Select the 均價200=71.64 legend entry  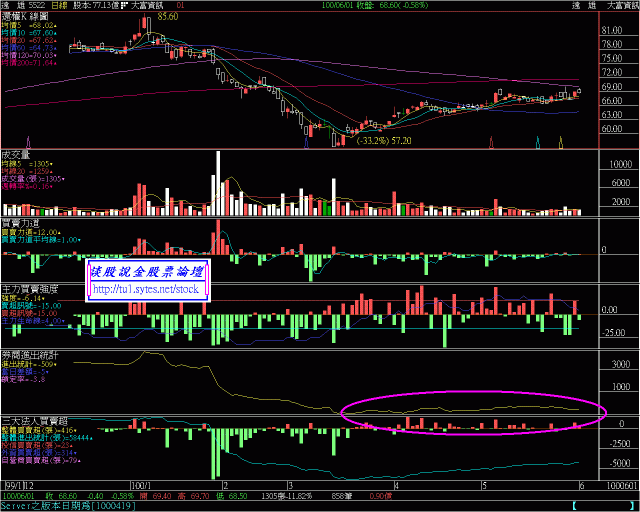29,63
